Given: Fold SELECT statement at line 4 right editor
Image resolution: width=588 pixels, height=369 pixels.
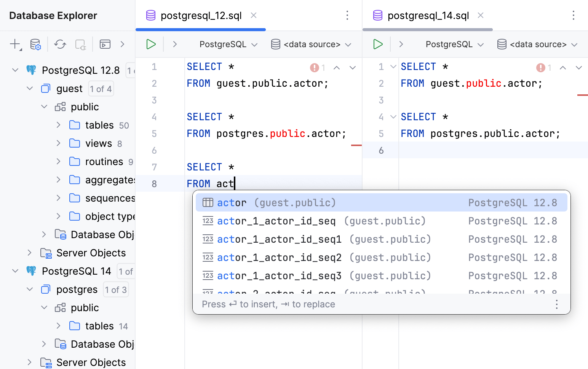Looking at the screenshot, I should (x=393, y=117).
